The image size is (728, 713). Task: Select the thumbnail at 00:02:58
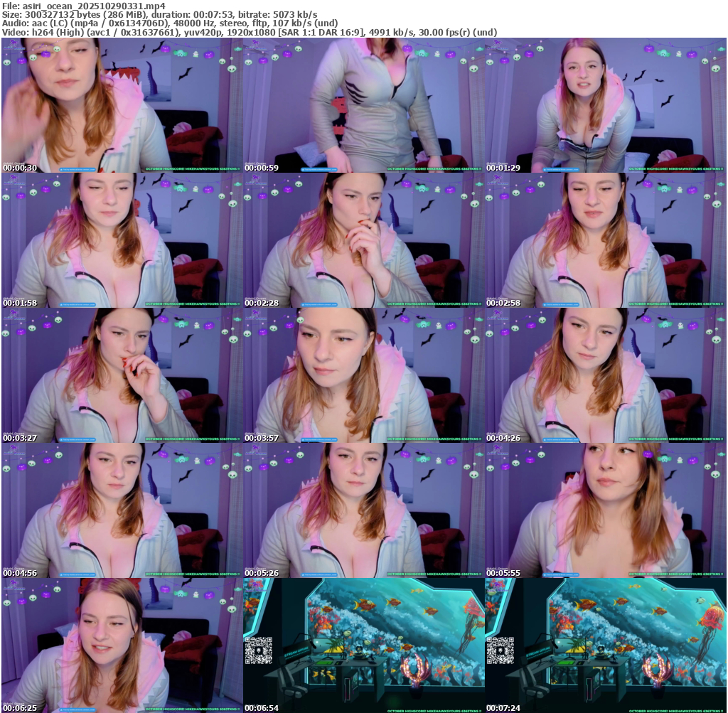coord(605,240)
